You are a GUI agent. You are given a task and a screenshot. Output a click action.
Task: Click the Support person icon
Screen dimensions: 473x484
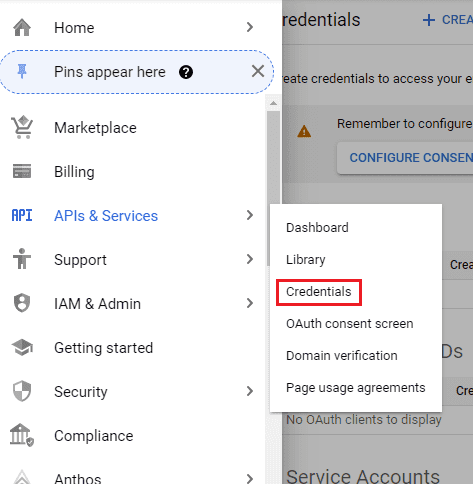pyautogui.click(x=22, y=258)
